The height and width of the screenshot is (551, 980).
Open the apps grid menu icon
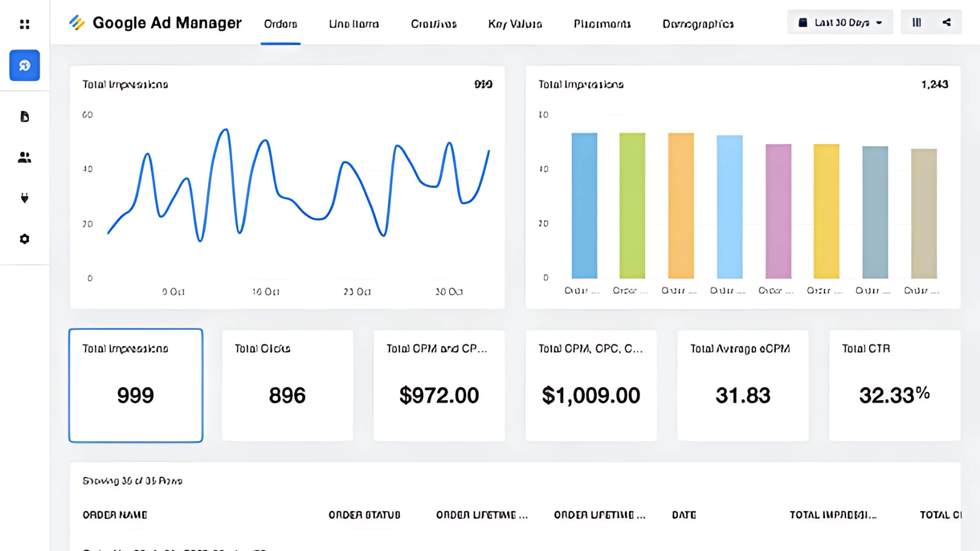pyautogui.click(x=24, y=24)
